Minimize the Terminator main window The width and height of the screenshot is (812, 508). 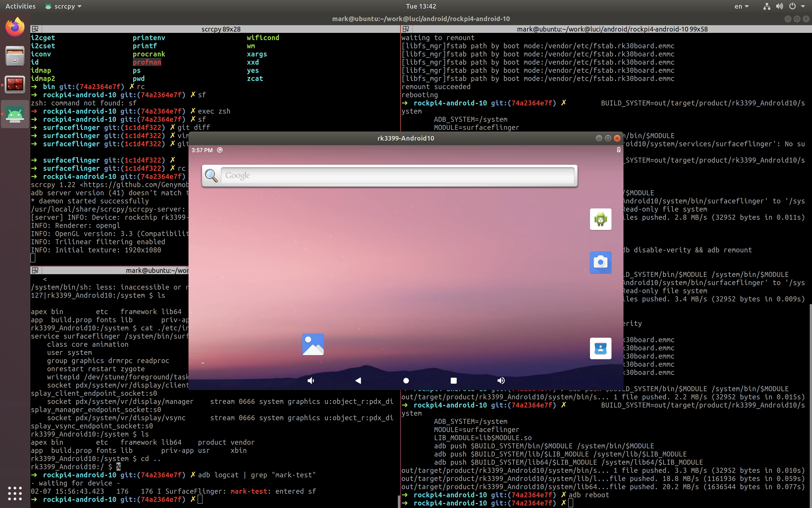pyautogui.click(x=788, y=19)
